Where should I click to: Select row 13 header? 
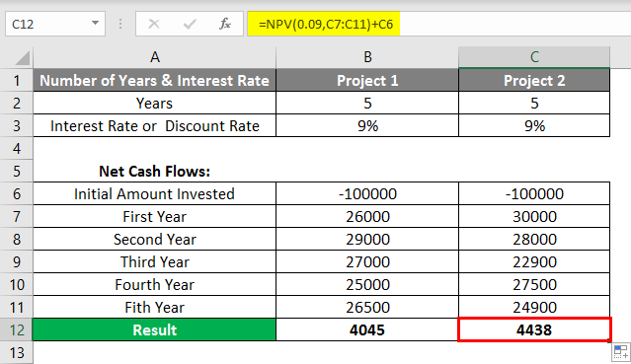pyautogui.click(x=17, y=353)
